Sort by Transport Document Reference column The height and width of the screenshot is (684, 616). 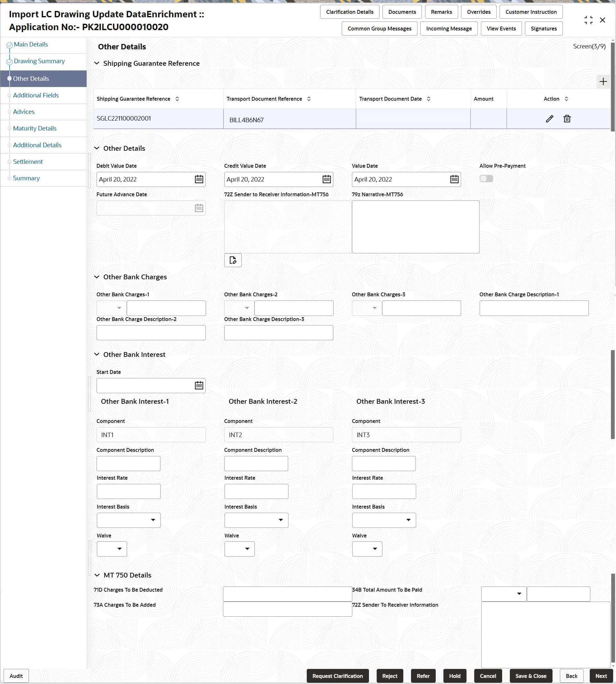tap(309, 99)
